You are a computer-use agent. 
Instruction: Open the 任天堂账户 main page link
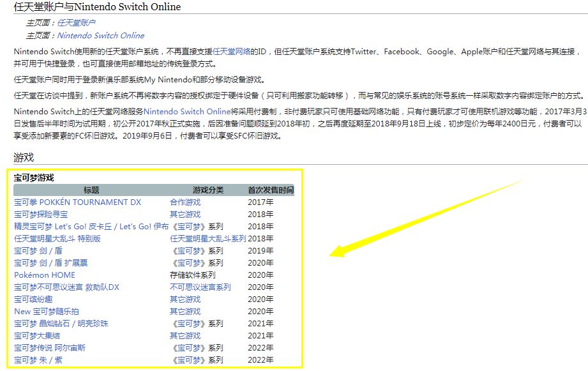click(76, 23)
